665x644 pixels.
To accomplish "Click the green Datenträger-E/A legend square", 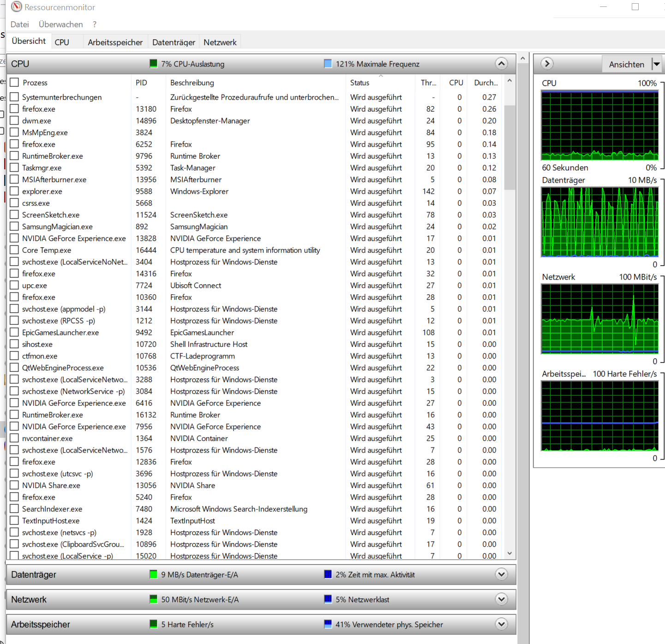I will (154, 574).
